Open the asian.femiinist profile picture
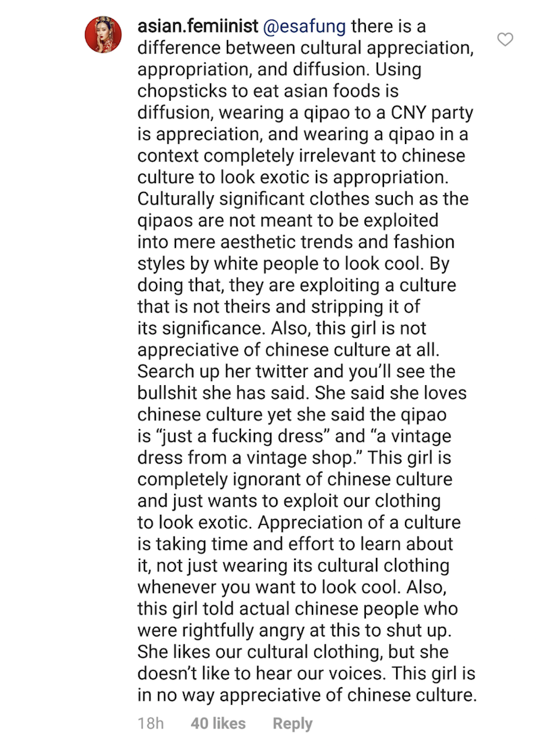The image size is (540, 756). point(103,34)
